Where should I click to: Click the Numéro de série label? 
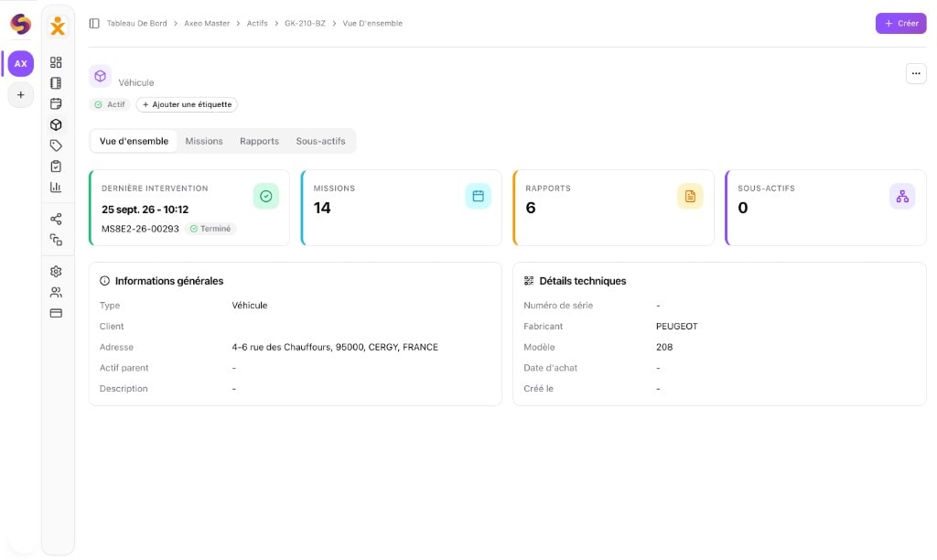coord(558,306)
